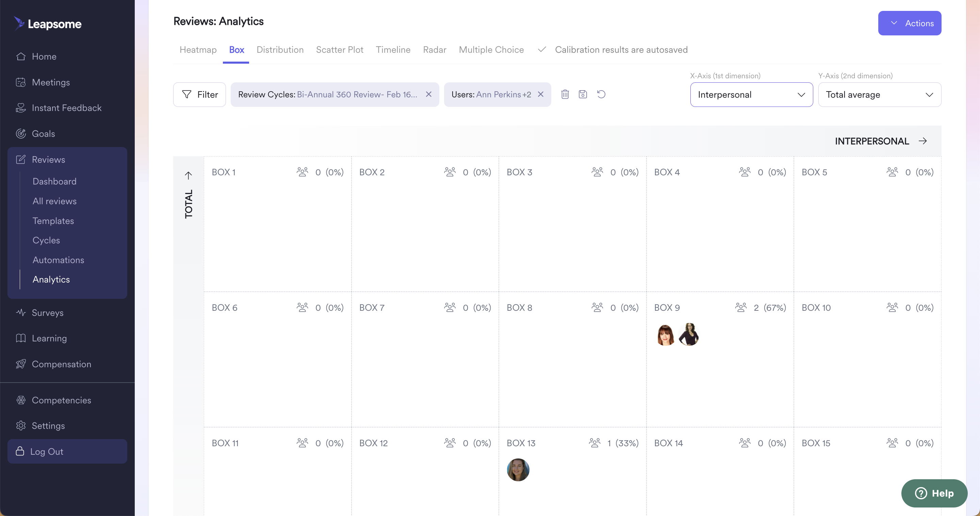This screenshot has height=516, width=980.
Task: Click the people icon in Box 5
Action: point(892,172)
